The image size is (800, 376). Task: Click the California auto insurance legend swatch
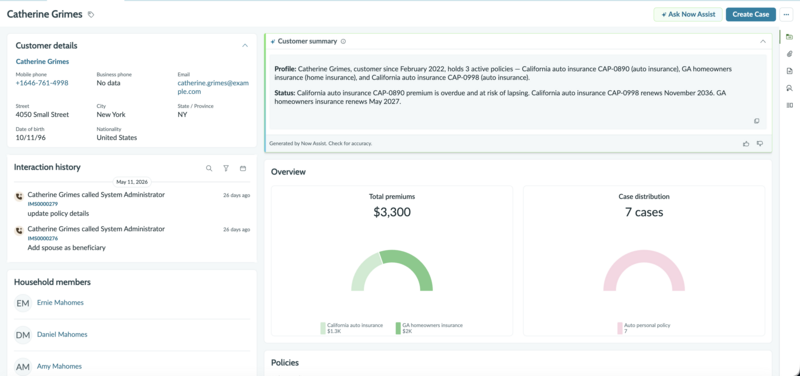(323, 328)
